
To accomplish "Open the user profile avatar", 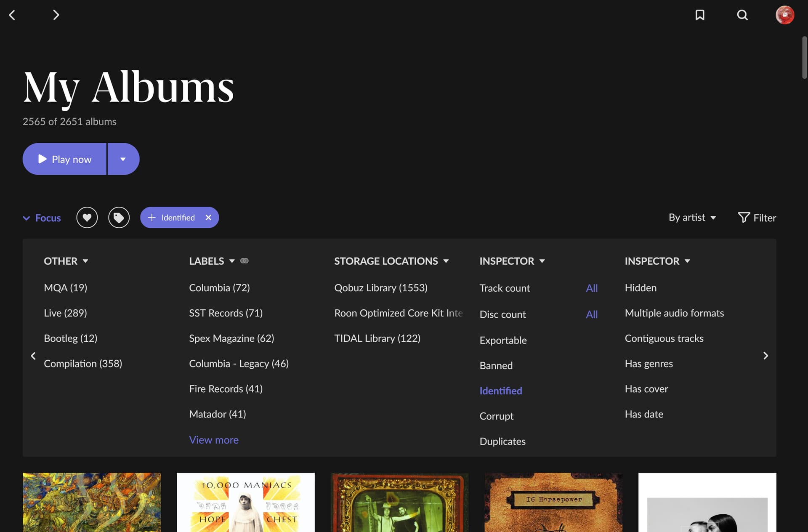I will [x=785, y=15].
